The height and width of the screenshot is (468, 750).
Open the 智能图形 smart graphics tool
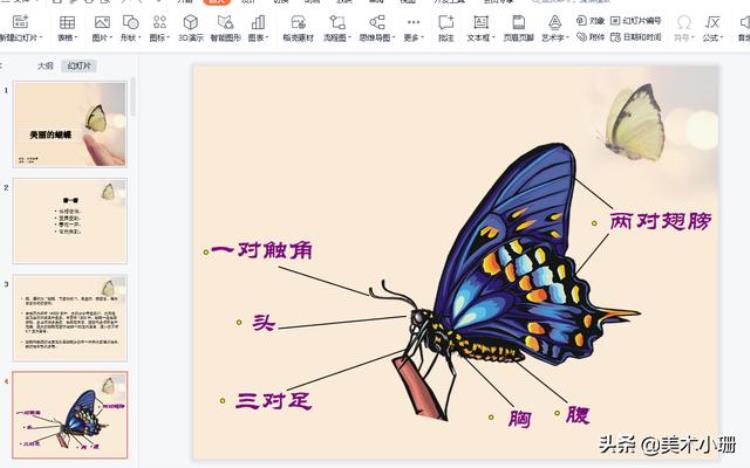[x=225, y=23]
